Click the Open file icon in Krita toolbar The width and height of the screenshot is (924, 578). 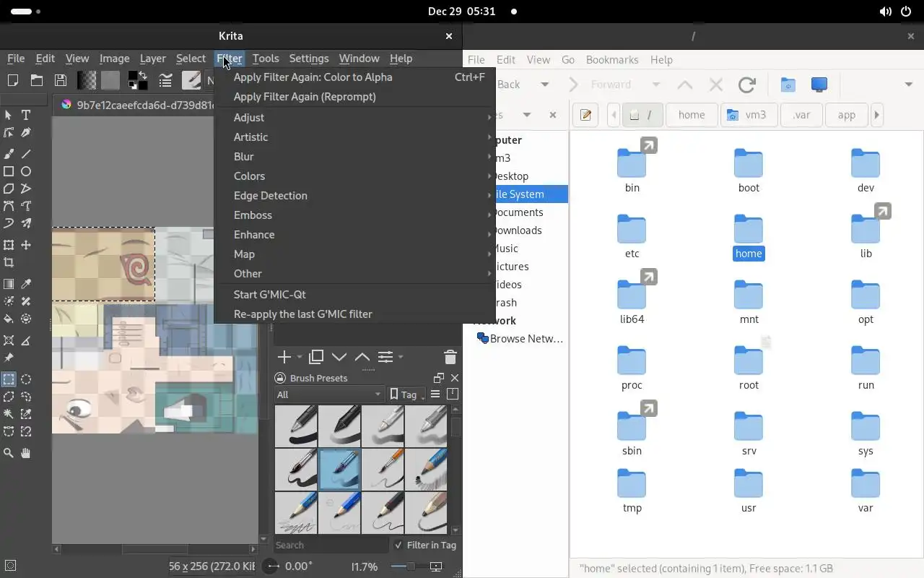37,80
